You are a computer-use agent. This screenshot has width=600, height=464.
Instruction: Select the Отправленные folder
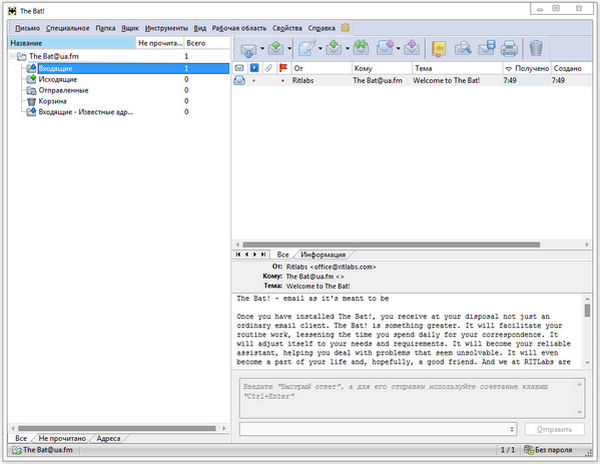pyautogui.click(x=64, y=90)
